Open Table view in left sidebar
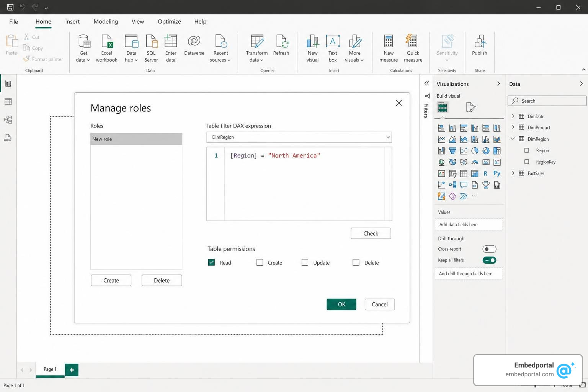588x392 pixels. coord(8,101)
